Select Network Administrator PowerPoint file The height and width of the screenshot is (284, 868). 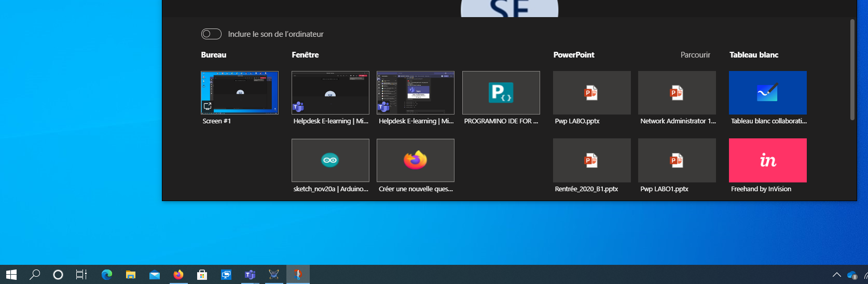pos(677,93)
